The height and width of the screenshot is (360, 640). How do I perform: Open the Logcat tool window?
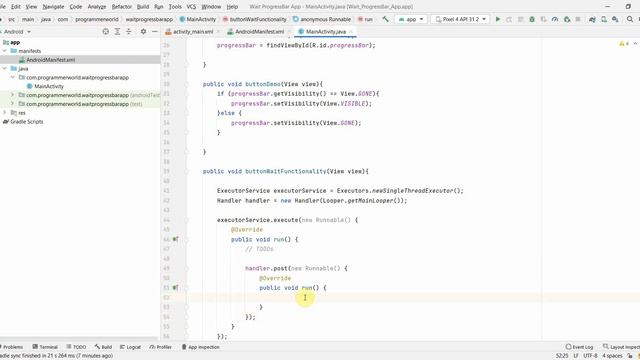pyautogui.click(x=131, y=347)
